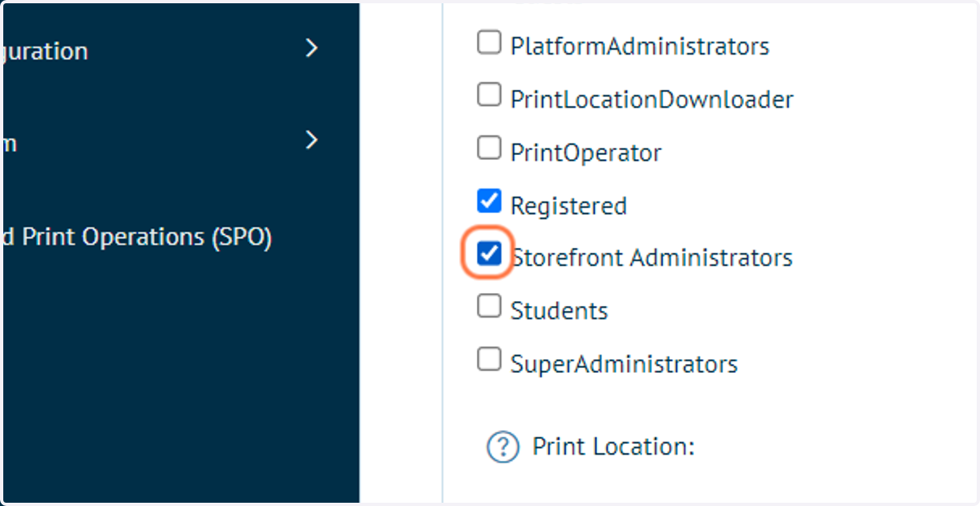
Task: Open the Print Location help icon
Action: [x=503, y=447]
